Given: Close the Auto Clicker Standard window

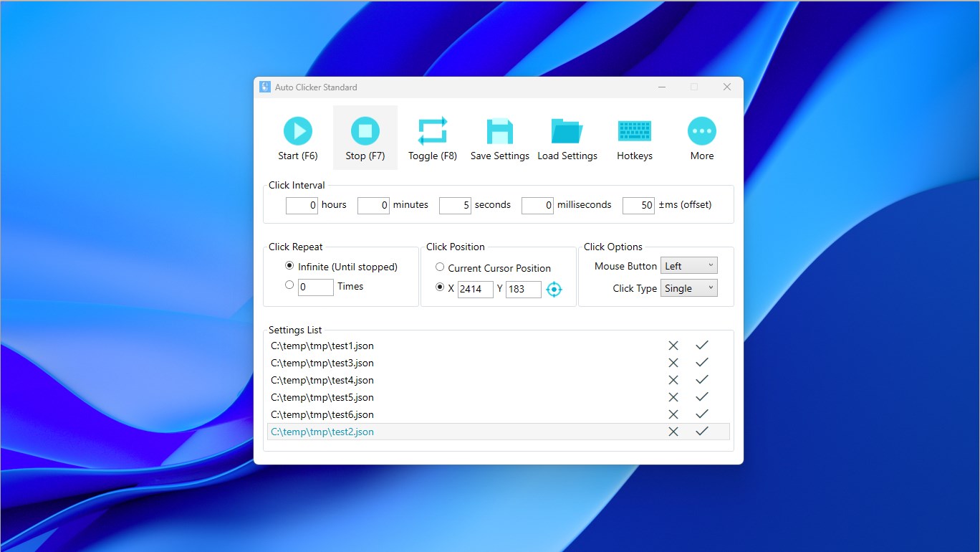Looking at the screenshot, I should pyautogui.click(x=727, y=87).
